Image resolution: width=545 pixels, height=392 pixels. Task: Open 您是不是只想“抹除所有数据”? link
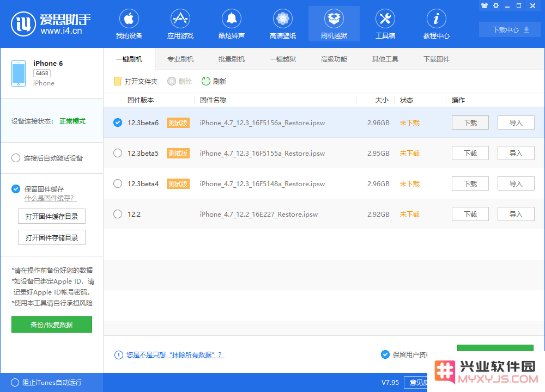tap(175, 355)
